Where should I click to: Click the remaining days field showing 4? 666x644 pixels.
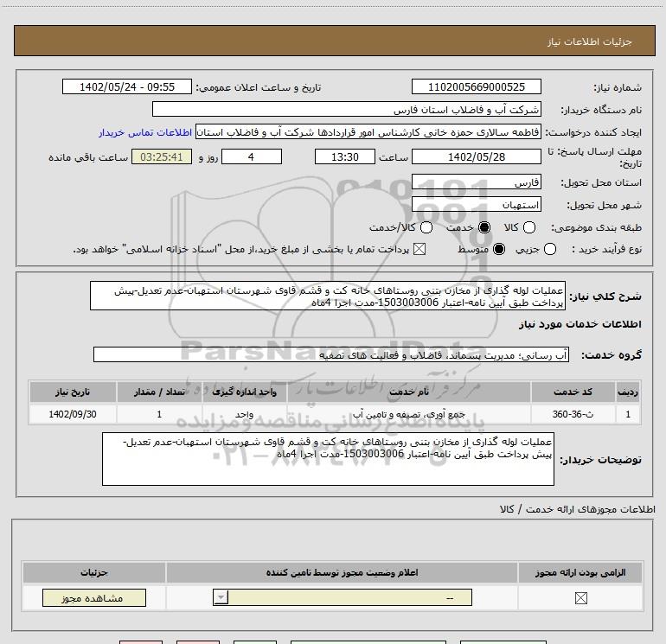tap(252, 156)
